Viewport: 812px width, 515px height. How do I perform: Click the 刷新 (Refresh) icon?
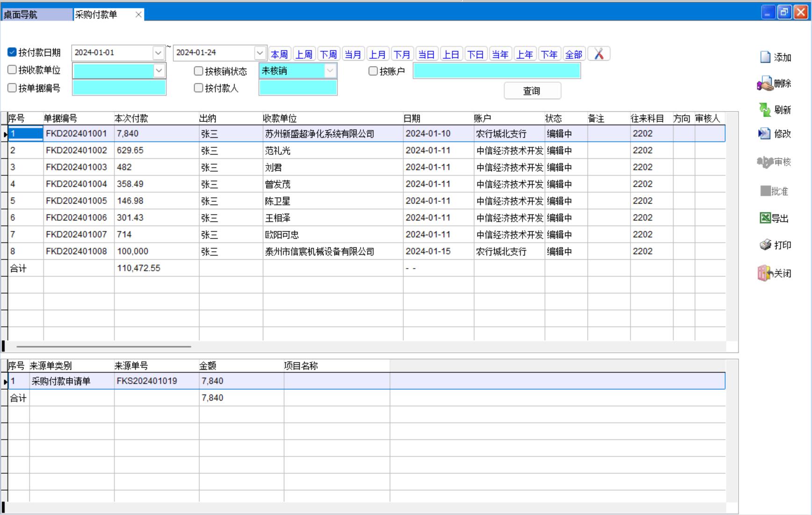tap(765, 110)
